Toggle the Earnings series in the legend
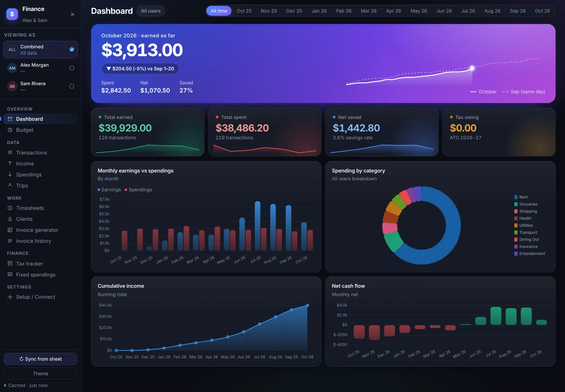The width and height of the screenshot is (565, 392). 109,190
